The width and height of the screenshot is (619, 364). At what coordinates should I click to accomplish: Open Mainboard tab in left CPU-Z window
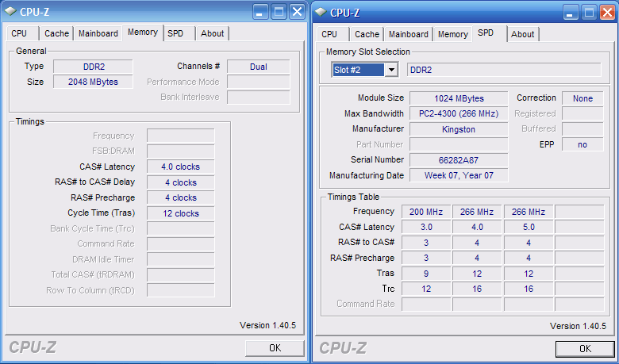(x=98, y=33)
